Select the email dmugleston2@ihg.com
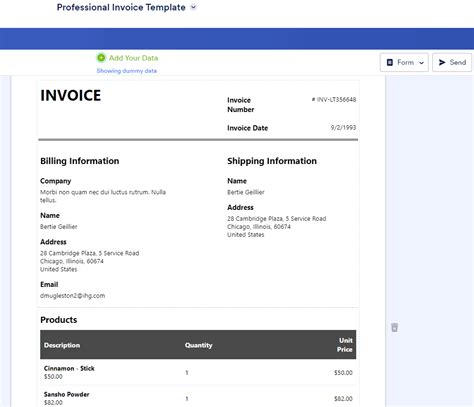 73,296
